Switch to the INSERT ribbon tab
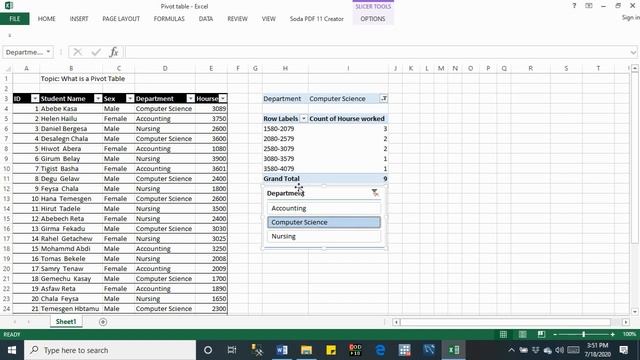640x360 pixels. point(79,19)
